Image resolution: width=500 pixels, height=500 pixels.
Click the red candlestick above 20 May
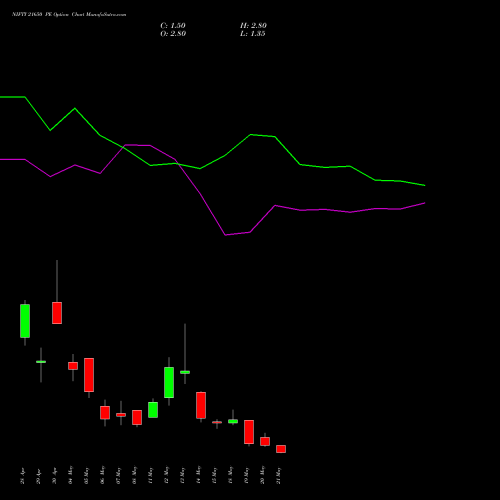(x=265, y=441)
